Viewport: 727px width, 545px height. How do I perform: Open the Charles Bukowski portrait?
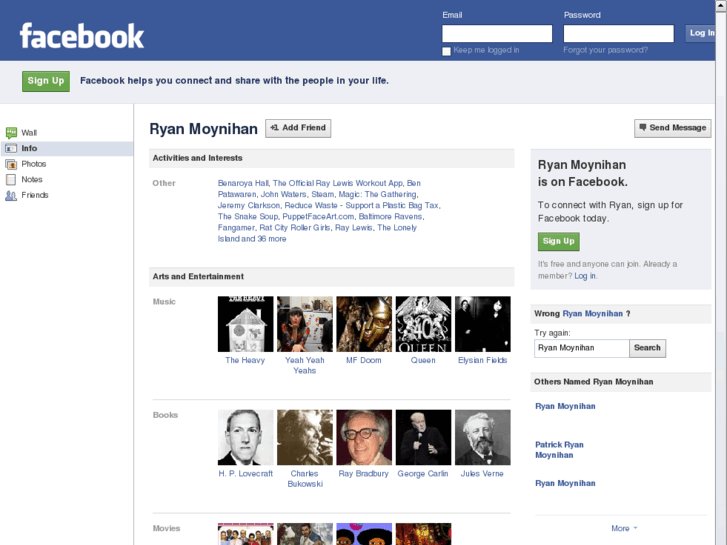point(305,437)
